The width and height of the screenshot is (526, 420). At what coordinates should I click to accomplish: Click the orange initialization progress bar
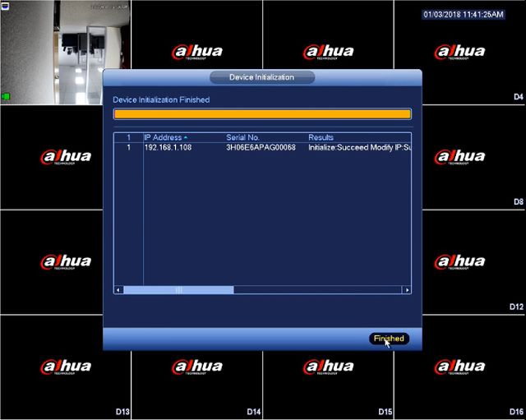pyautogui.click(x=262, y=114)
